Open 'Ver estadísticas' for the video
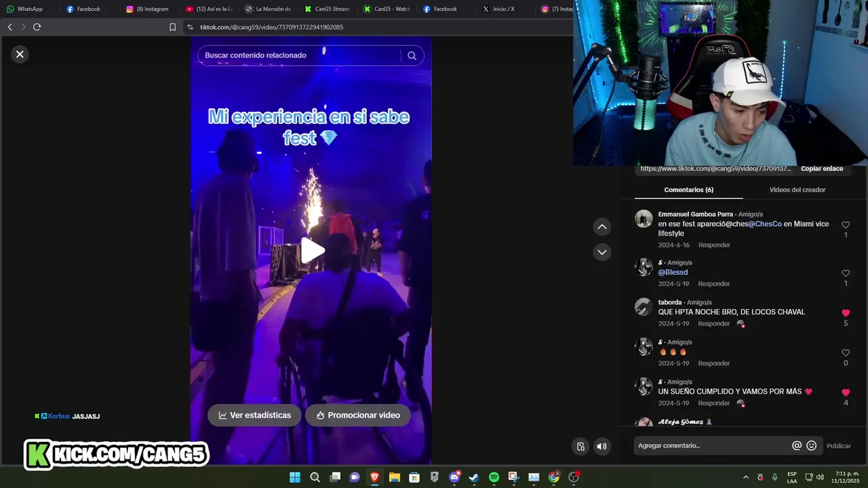This screenshot has width=868, height=488. 254,415
